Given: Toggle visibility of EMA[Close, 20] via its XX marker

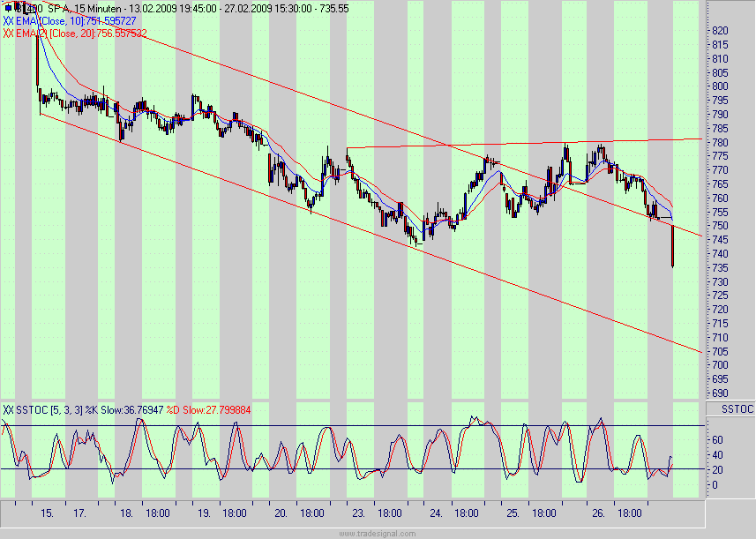Looking at the screenshot, I should coord(10,31).
